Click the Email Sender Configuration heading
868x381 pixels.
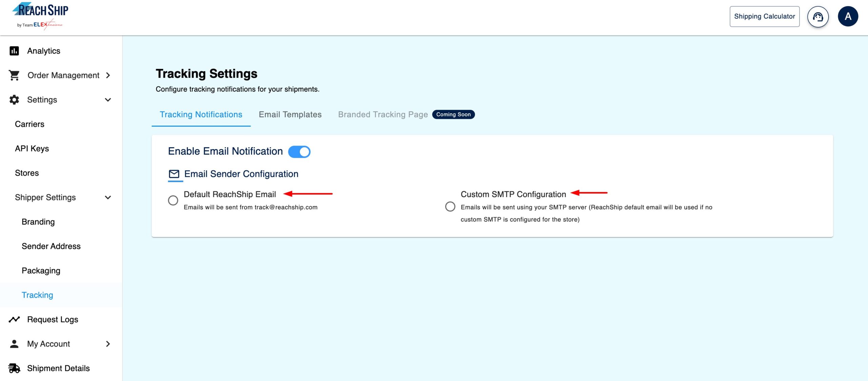point(241,174)
